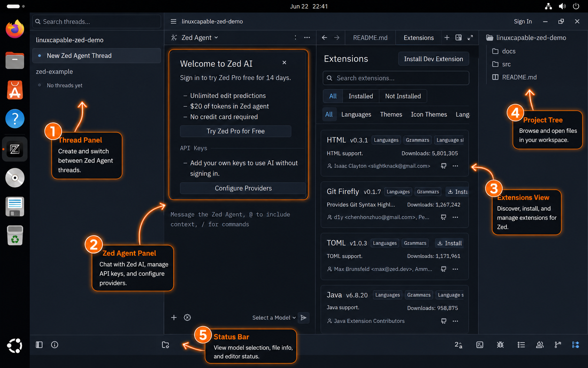588x368 pixels.
Task: Switch to the Extensions tab
Action: pyautogui.click(x=419, y=37)
